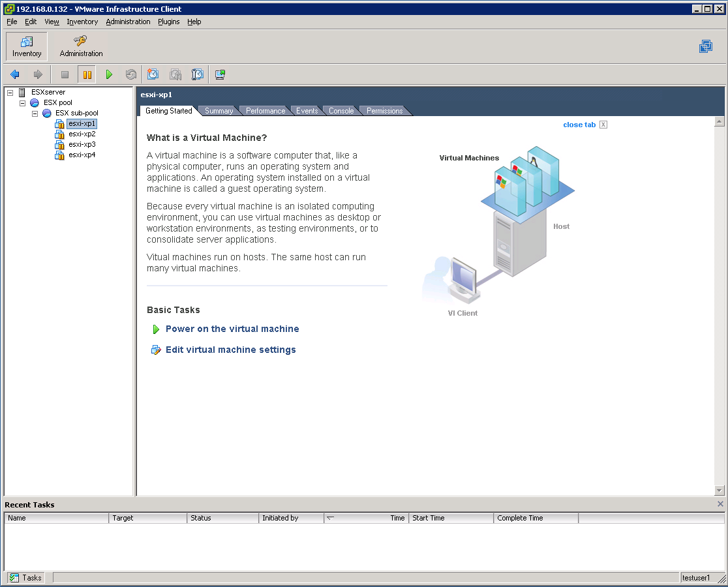Sort tasks by Name column
The height and width of the screenshot is (587, 728).
57,518
